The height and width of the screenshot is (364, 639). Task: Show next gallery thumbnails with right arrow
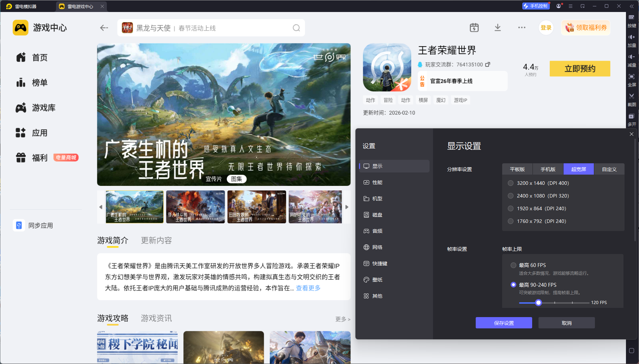click(347, 207)
